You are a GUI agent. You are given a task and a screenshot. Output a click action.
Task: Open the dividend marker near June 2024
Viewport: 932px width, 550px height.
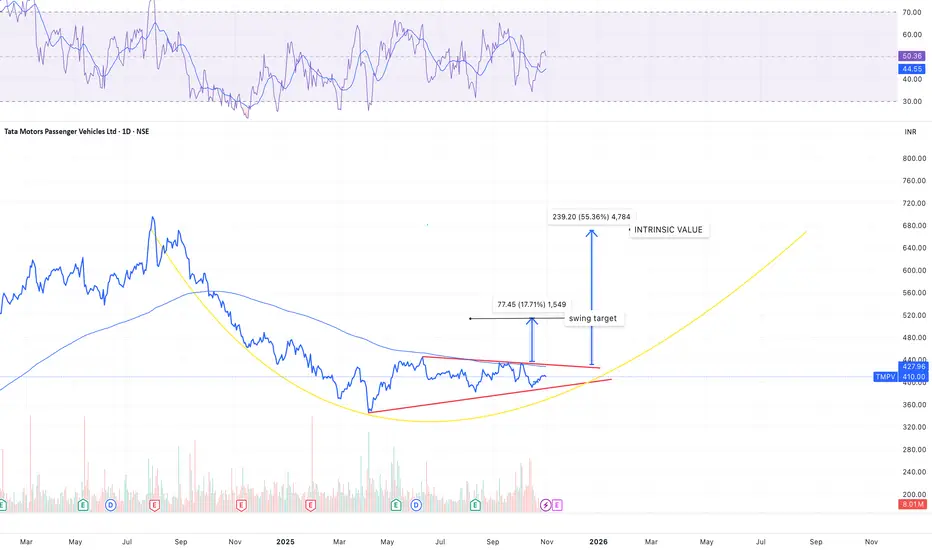point(111,505)
